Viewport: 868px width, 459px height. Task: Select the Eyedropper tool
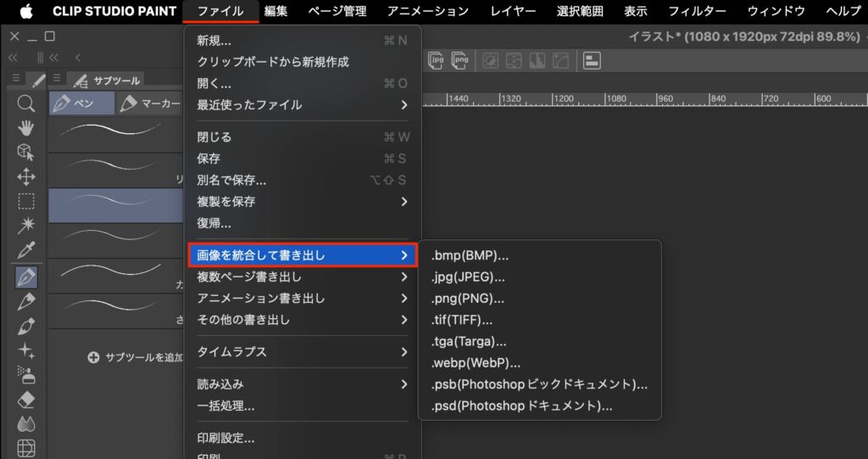26,250
